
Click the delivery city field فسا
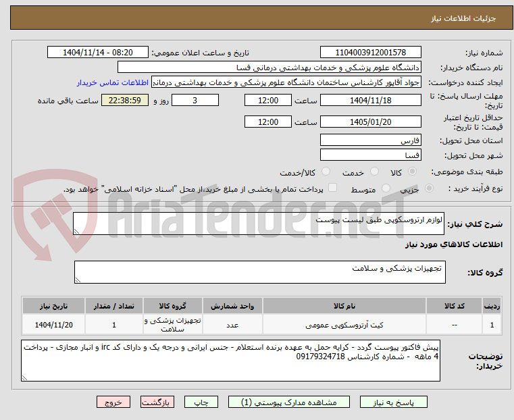370,155
